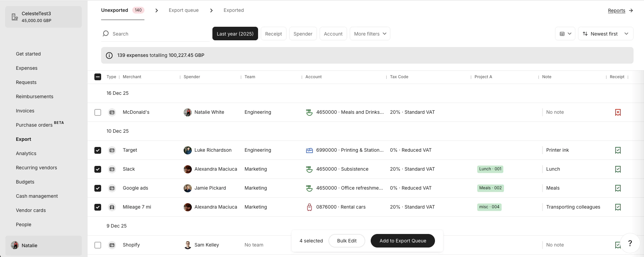
Task: Open Analytics in the sidebar
Action: click(x=26, y=153)
